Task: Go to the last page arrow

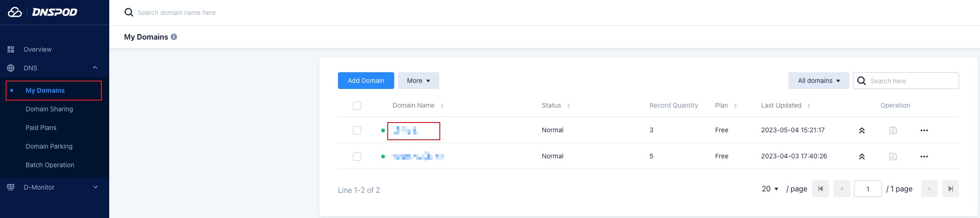Action: coord(950,189)
